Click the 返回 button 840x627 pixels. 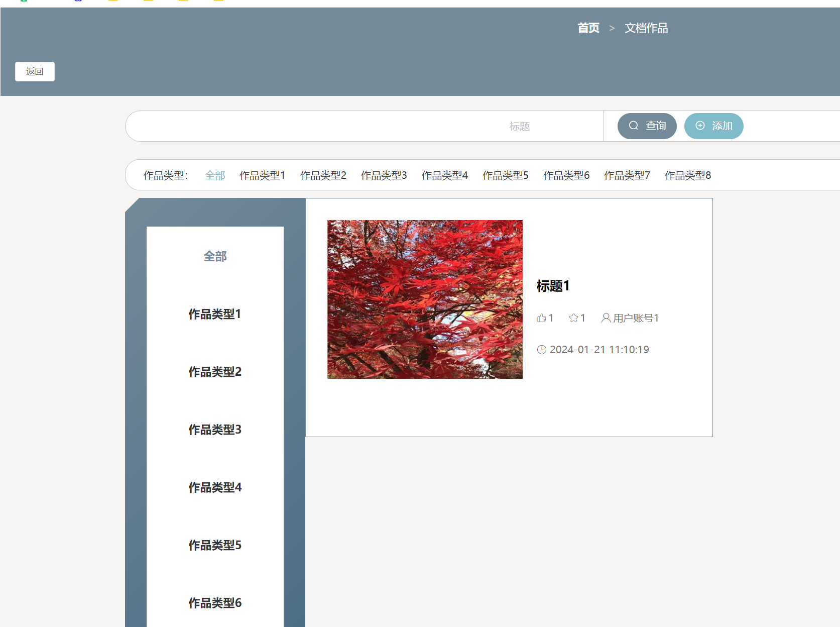click(35, 71)
